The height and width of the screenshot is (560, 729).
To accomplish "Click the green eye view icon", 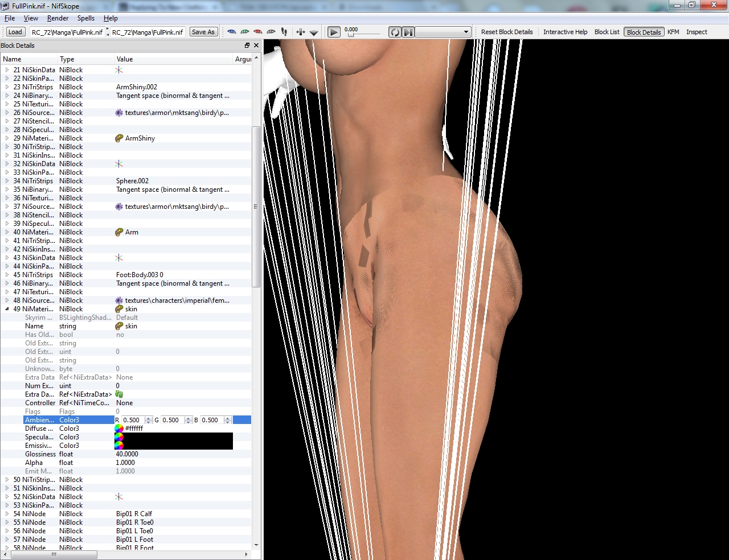I will [x=245, y=32].
